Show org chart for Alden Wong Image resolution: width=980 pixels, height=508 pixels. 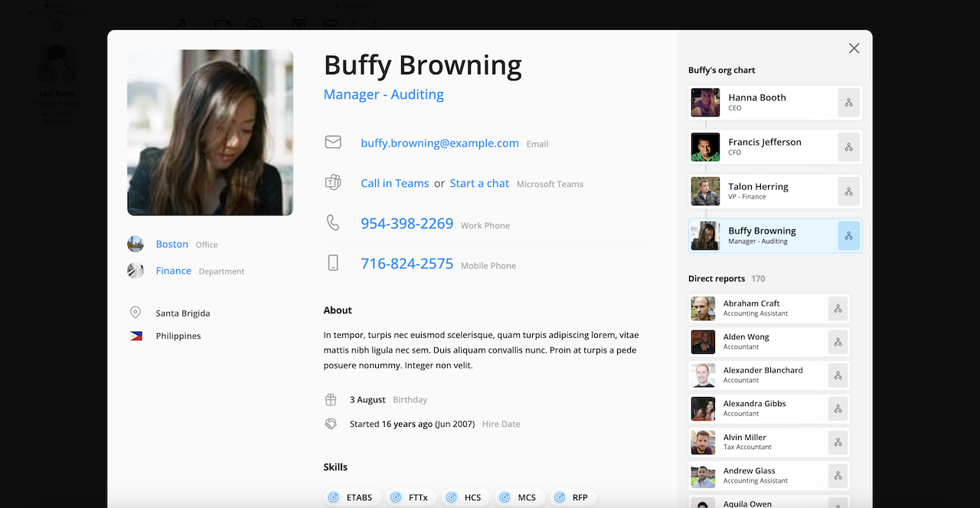coord(838,342)
